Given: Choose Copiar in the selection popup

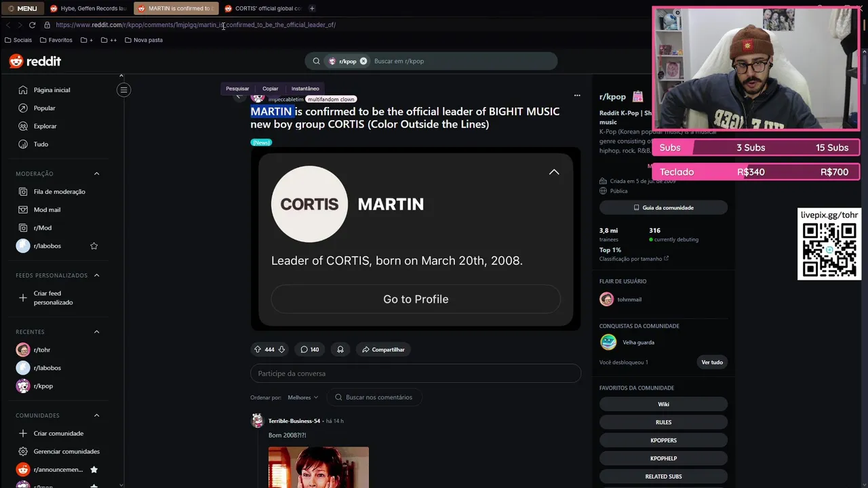Looking at the screenshot, I should pos(271,89).
